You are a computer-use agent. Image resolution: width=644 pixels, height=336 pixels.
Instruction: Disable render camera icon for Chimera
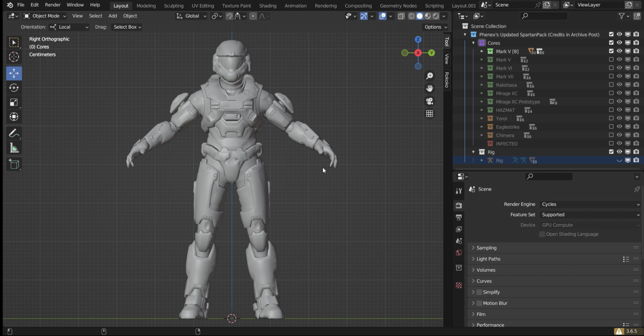pos(636,135)
